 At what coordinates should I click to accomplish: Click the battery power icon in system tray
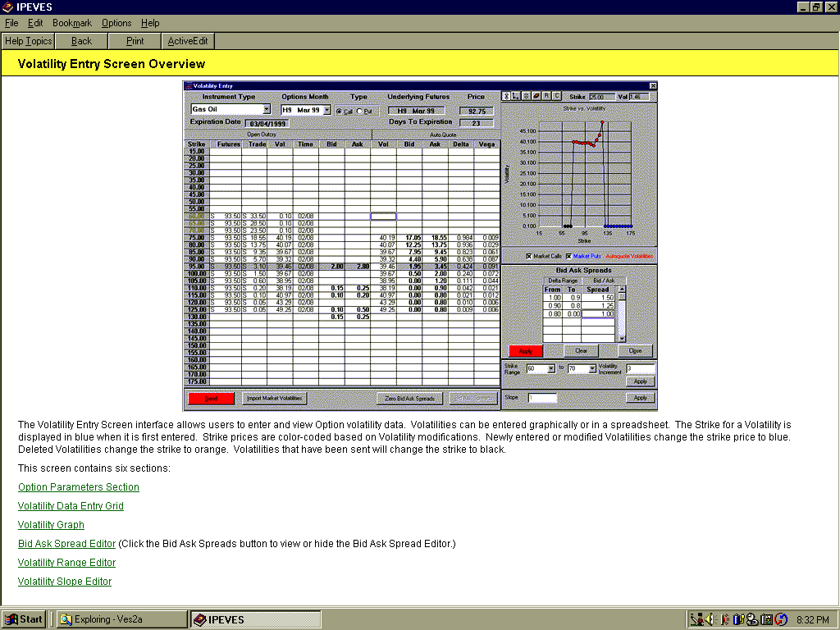(x=738, y=619)
